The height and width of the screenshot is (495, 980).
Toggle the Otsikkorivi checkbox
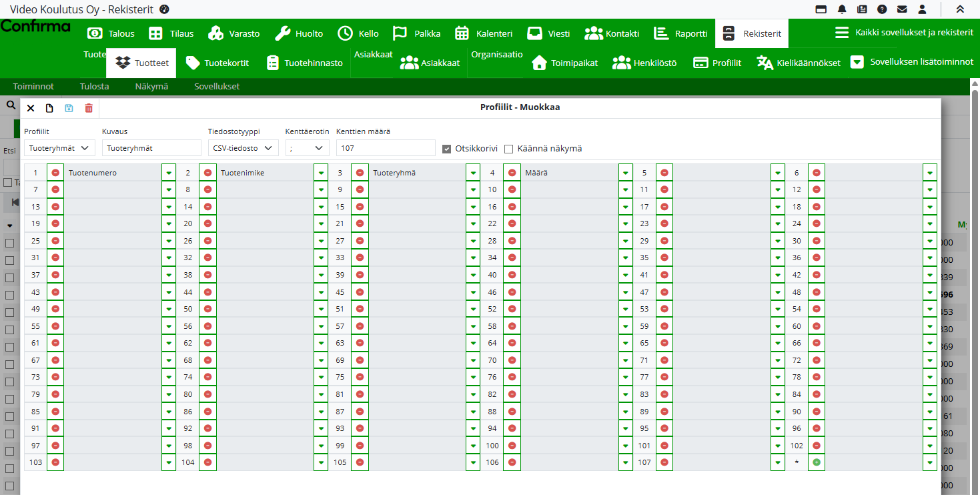(447, 149)
